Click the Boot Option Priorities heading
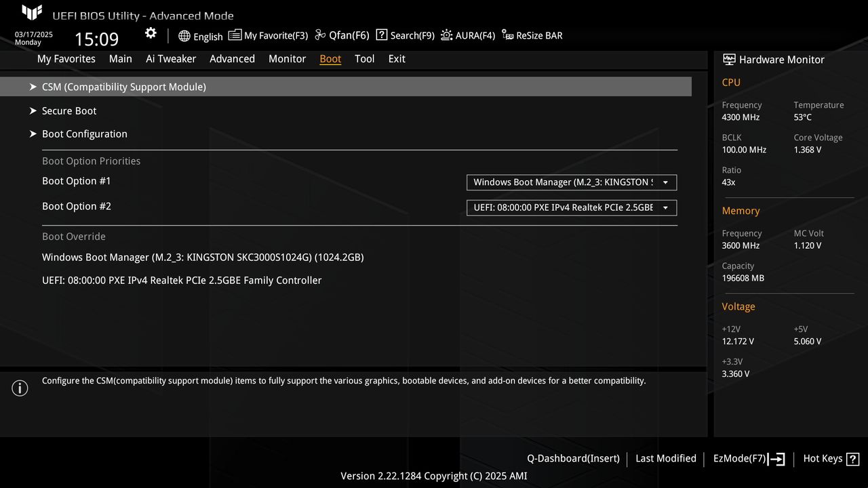Viewport: 868px width, 488px height. 92,161
